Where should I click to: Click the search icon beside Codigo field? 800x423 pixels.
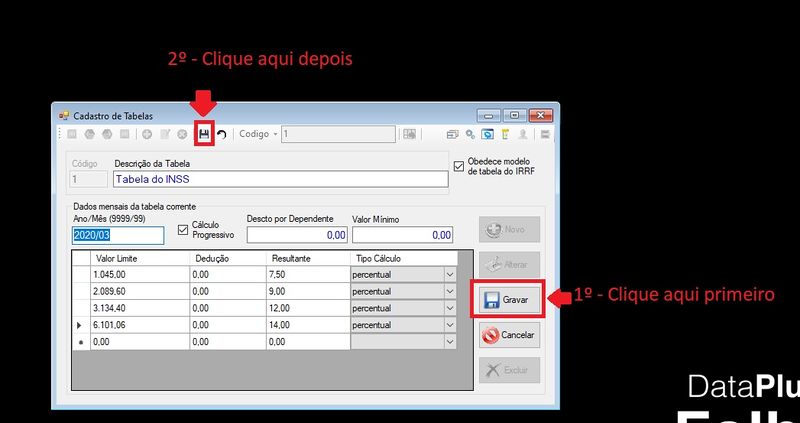pos(409,134)
